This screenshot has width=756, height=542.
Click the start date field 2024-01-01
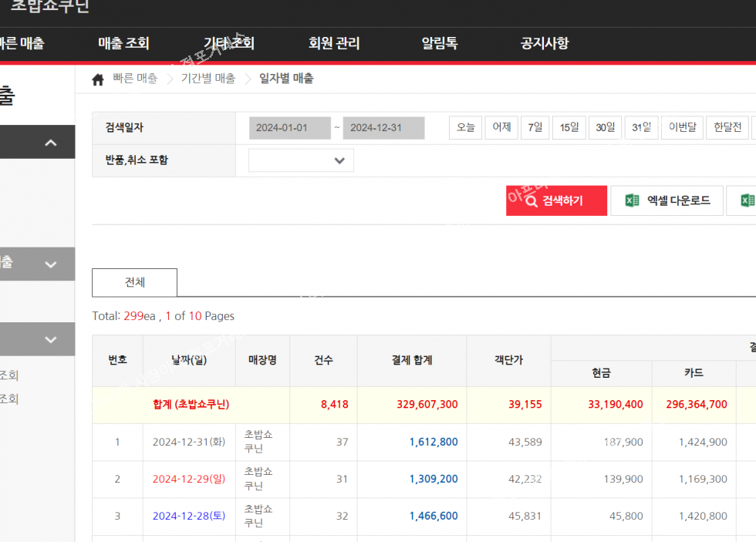pos(290,128)
